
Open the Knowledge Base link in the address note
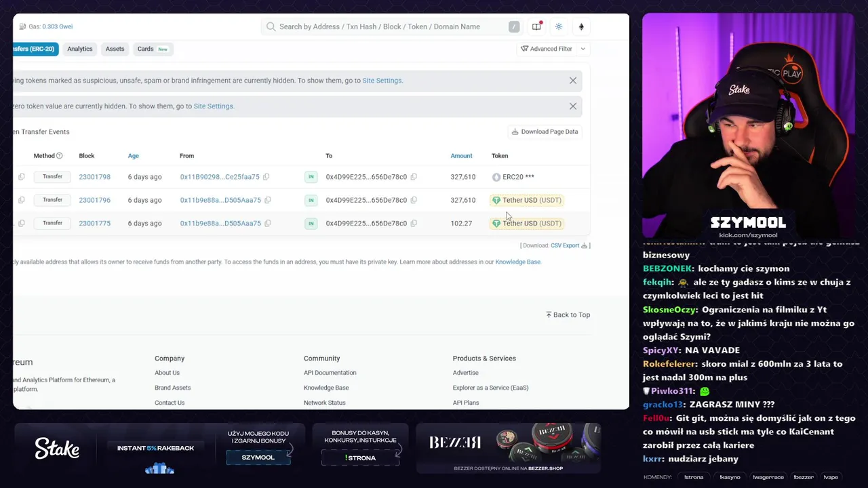click(518, 262)
